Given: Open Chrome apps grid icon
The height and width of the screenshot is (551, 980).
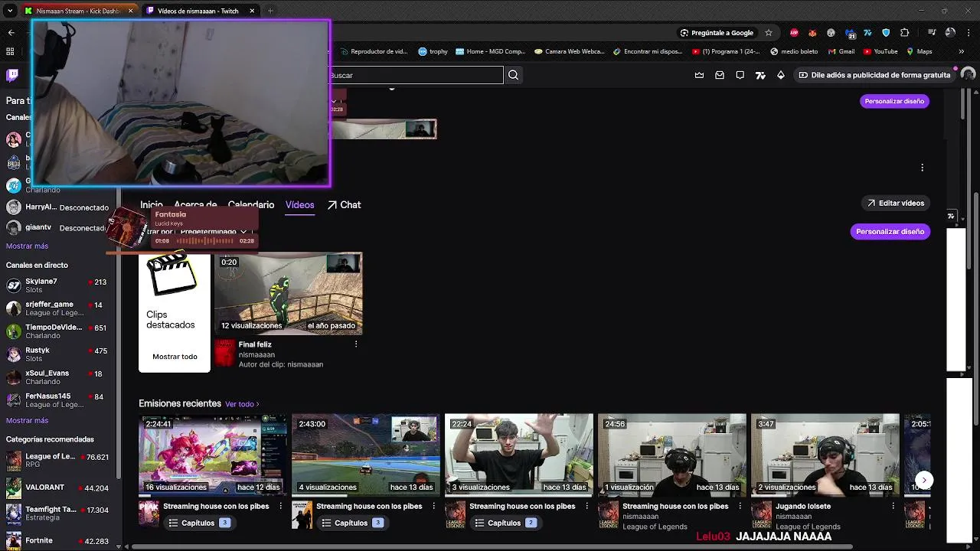Looking at the screenshot, I should pyautogui.click(x=10, y=51).
